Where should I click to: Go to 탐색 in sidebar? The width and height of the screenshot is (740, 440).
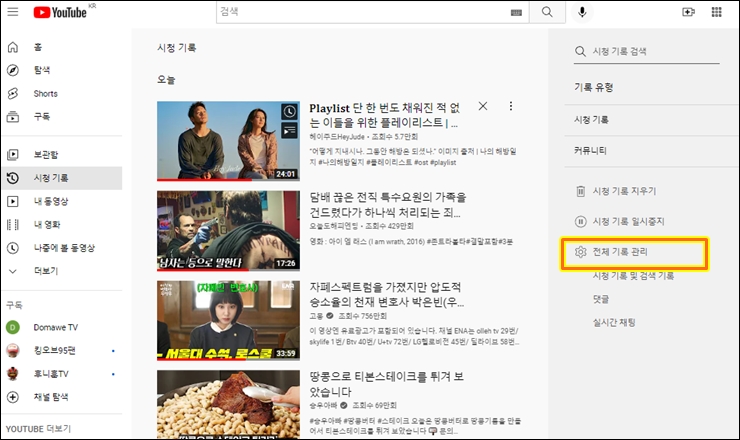click(x=42, y=70)
